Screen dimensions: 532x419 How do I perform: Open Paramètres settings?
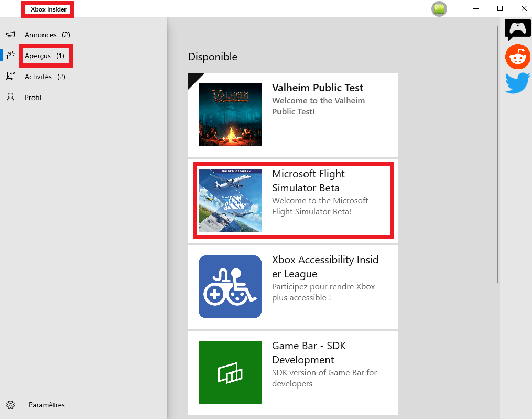(x=47, y=405)
